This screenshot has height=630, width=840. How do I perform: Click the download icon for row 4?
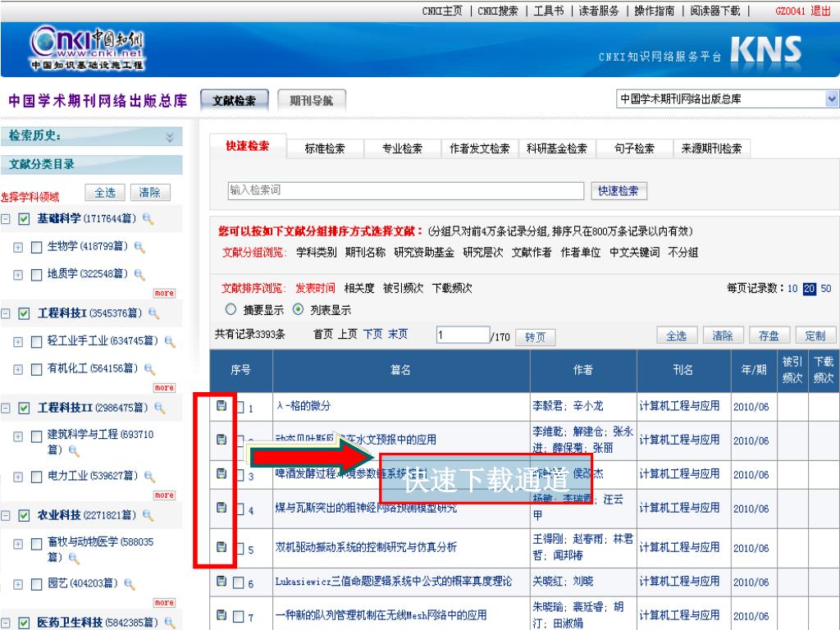(221, 507)
